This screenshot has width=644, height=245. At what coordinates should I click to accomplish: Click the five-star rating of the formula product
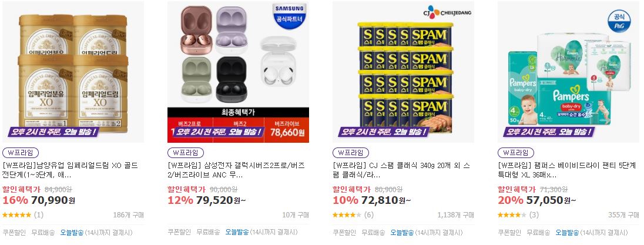pos(17,214)
